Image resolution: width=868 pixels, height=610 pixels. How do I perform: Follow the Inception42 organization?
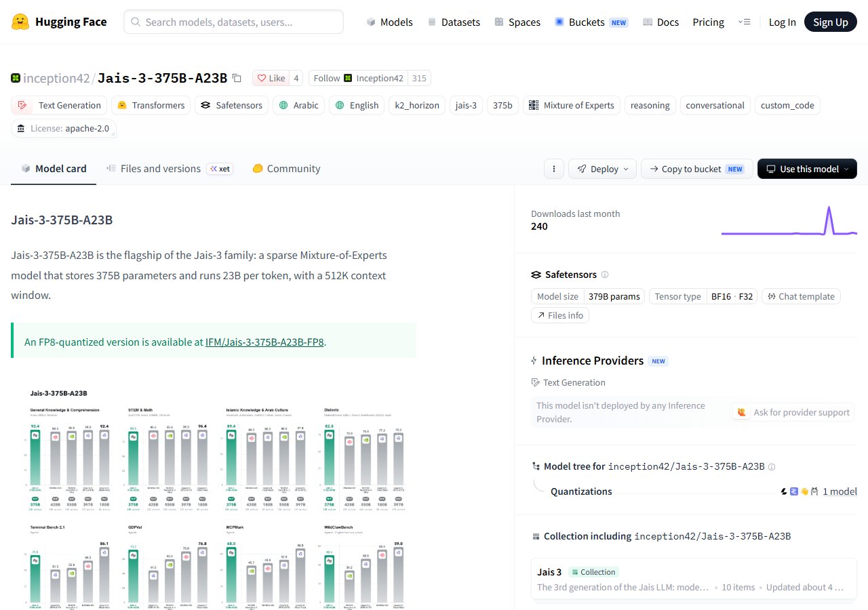click(x=358, y=78)
